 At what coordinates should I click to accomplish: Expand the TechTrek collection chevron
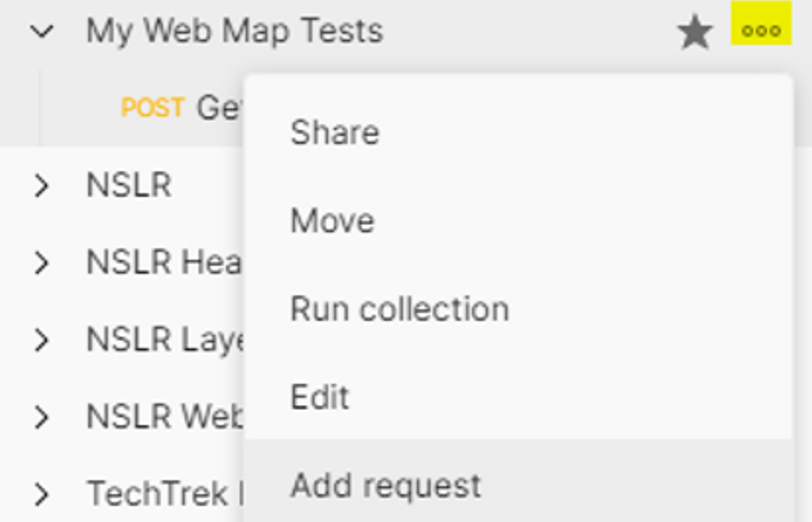pyautogui.click(x=42, y=494)
